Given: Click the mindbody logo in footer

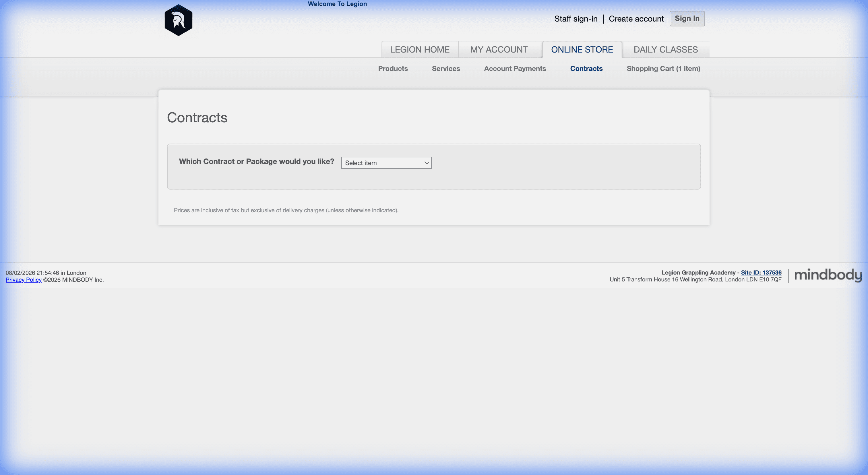Looking at the screenshot, I should point(828,275).
